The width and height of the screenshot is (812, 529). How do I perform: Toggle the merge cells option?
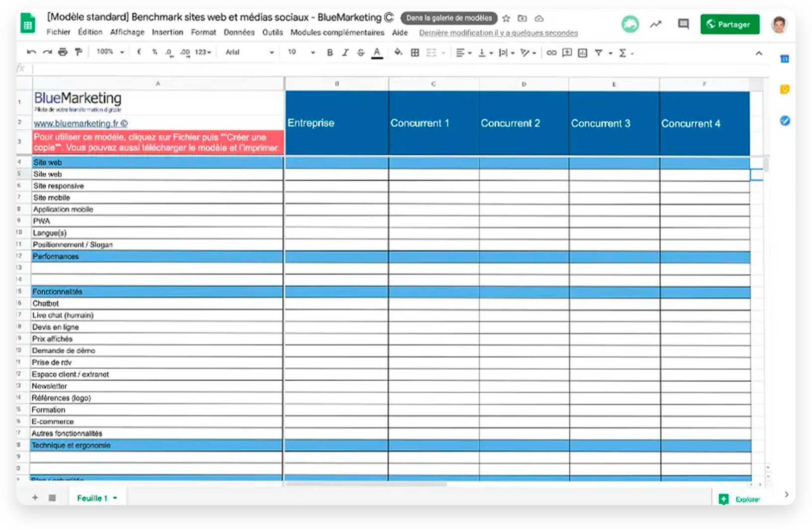[x=431, y=52]
